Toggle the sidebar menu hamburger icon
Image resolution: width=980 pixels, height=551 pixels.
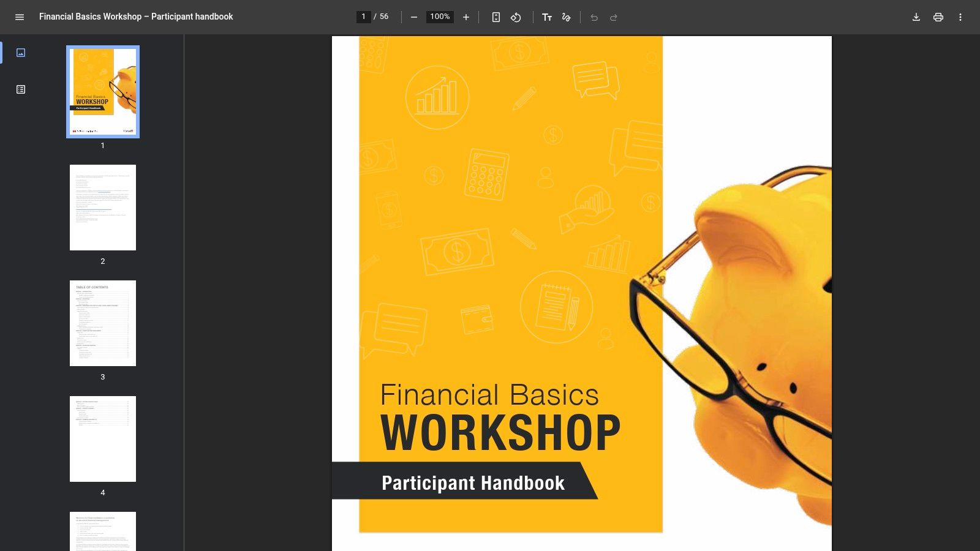coord(20,17)
